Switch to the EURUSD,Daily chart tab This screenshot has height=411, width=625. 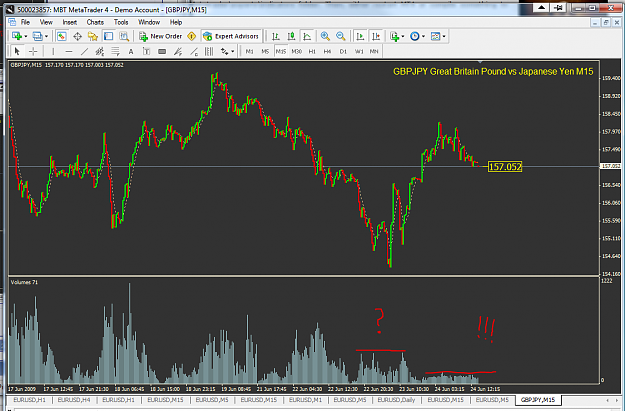(396, 400)
